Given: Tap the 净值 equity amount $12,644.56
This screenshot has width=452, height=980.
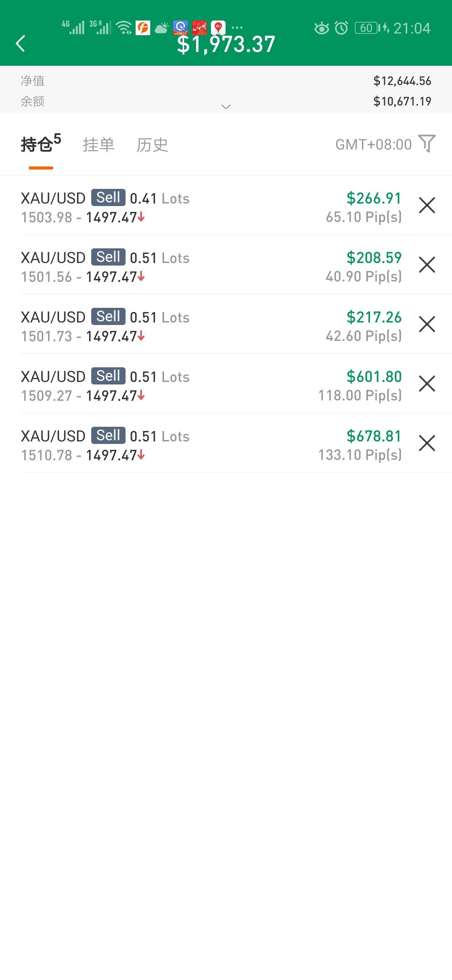Looking at the screenshot, I should click(402, 81).
